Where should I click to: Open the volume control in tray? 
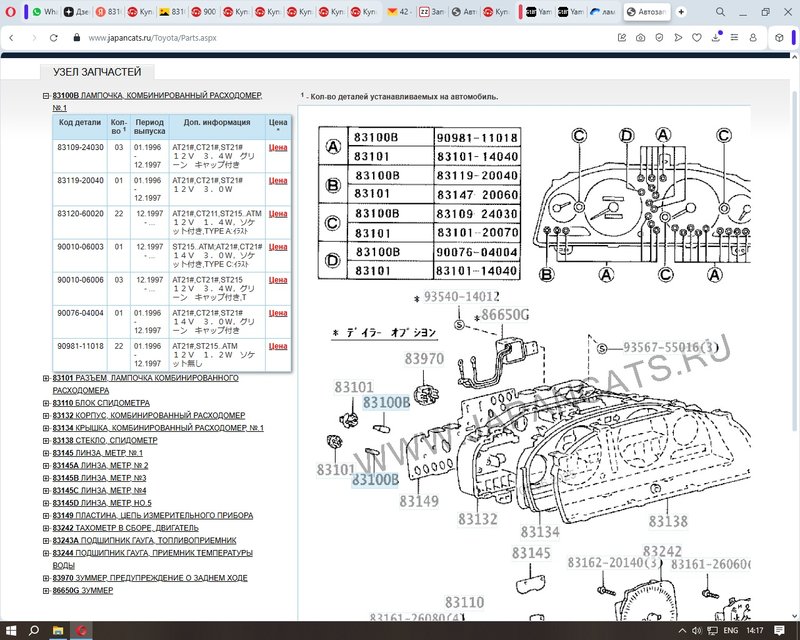pos(697,630)
